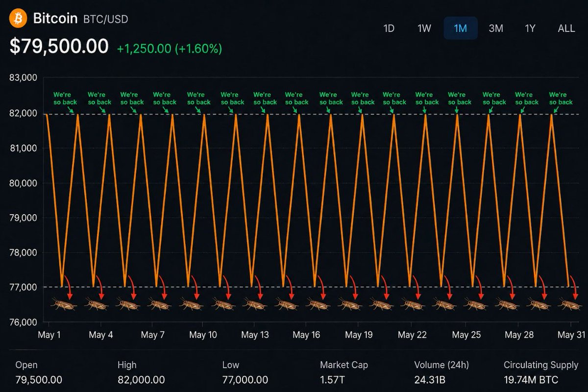Viewport: 588px width, 392px height.
Task: Click the 80,000 y-axis label
Action: pos(24,183)
